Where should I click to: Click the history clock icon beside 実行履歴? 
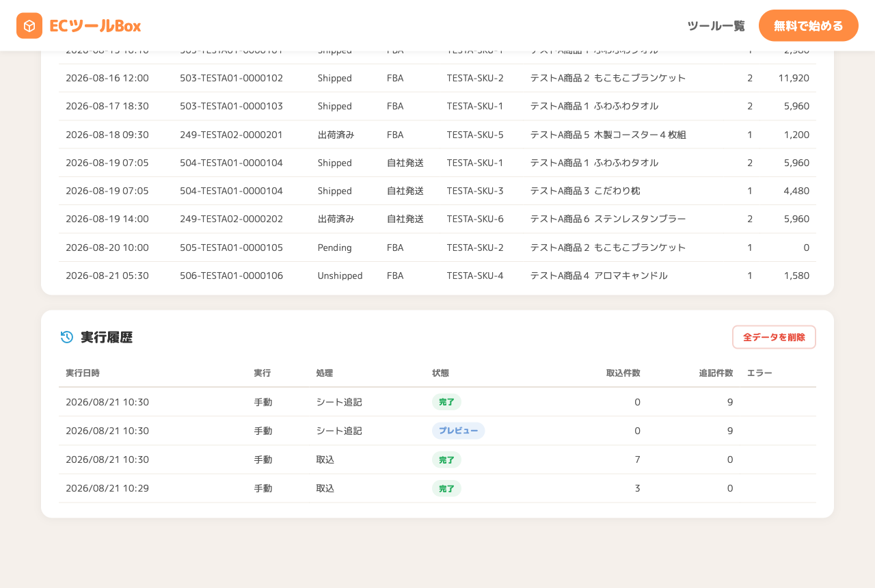coord(67,337)
